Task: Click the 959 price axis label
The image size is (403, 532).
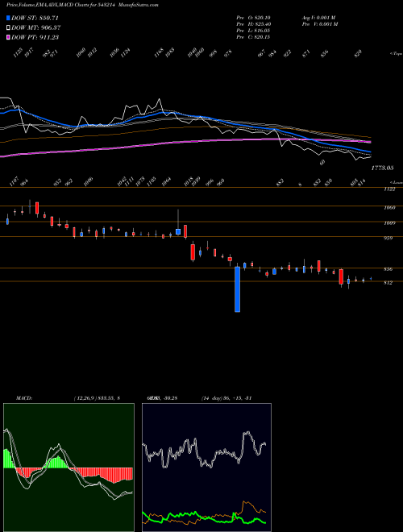Action: 388,238
